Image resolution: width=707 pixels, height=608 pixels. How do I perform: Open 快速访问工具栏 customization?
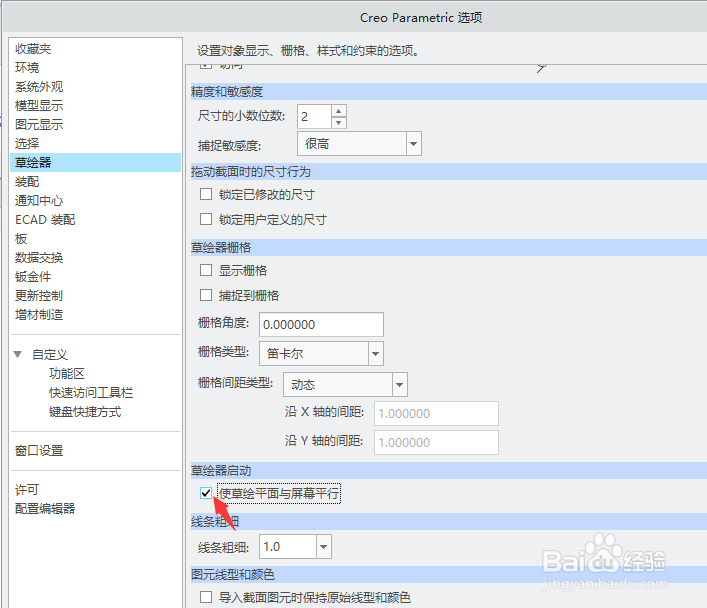(91, 392)
